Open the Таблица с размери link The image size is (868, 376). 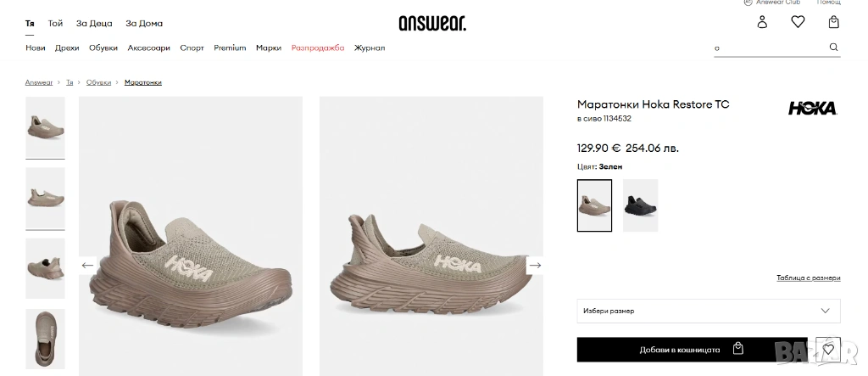(808, 278)
